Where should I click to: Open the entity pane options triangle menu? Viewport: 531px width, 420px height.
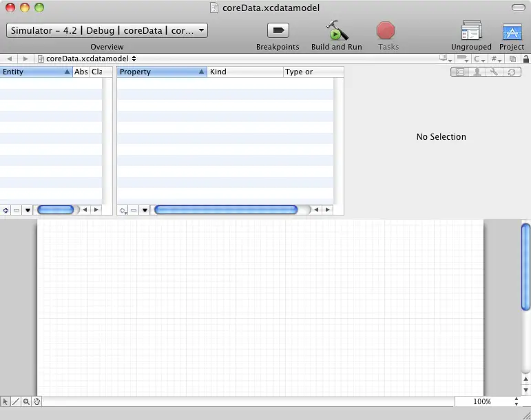[28, 210]
